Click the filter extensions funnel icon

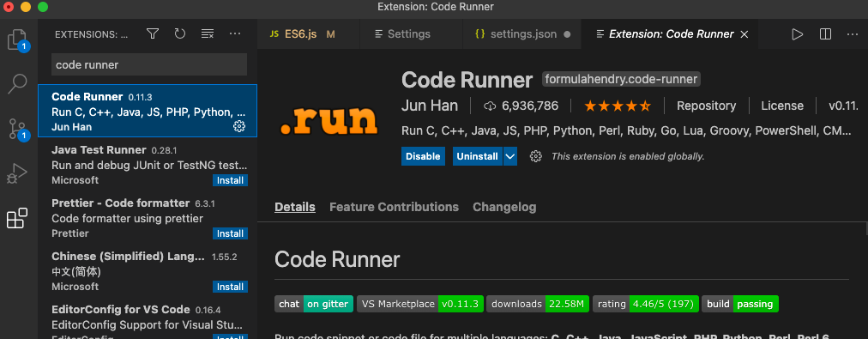coord(153,33)
